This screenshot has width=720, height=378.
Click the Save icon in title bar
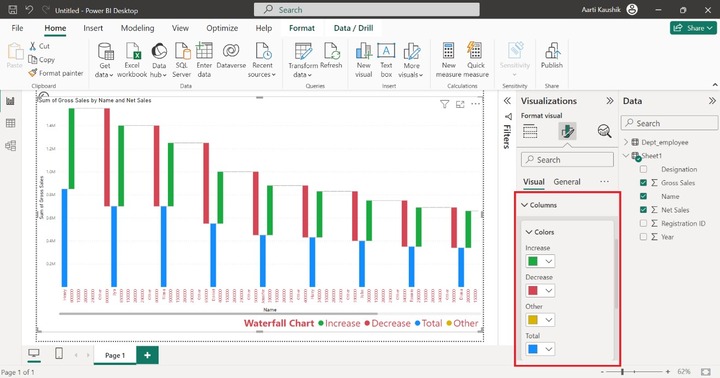(x=13, y=10)
